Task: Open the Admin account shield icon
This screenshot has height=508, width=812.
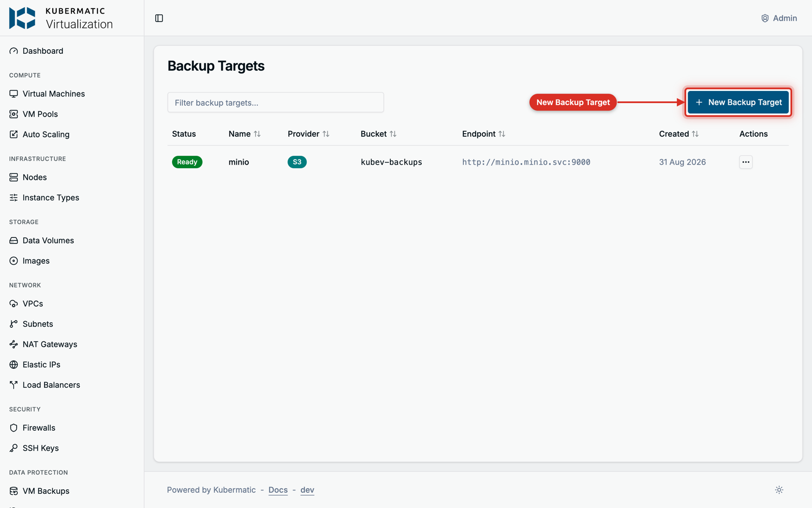Action: click(x=765, y=18)
